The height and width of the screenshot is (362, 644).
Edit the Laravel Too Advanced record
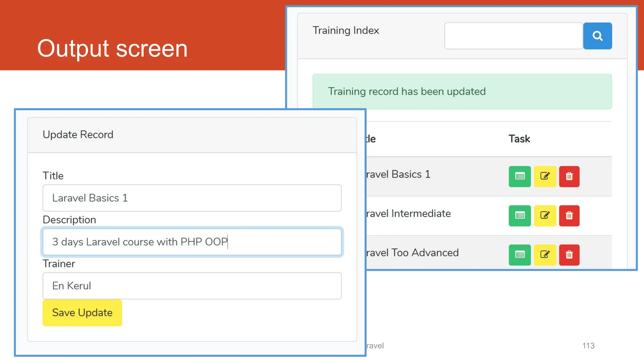coord(545,255)
